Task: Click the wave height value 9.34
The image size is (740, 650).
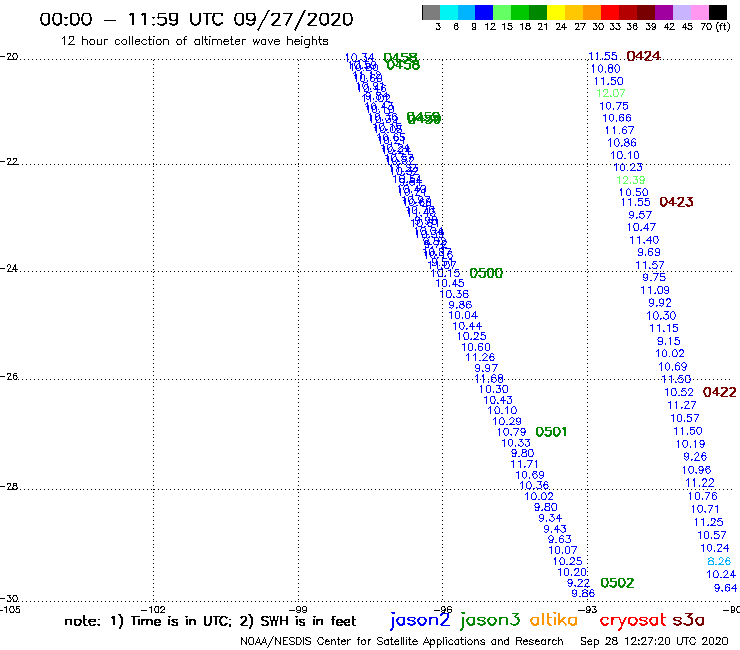Action: [x=550, y=518]
